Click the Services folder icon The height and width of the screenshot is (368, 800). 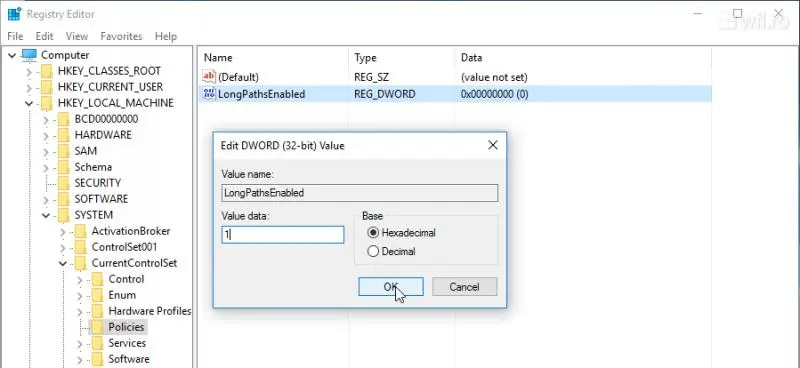97,343
